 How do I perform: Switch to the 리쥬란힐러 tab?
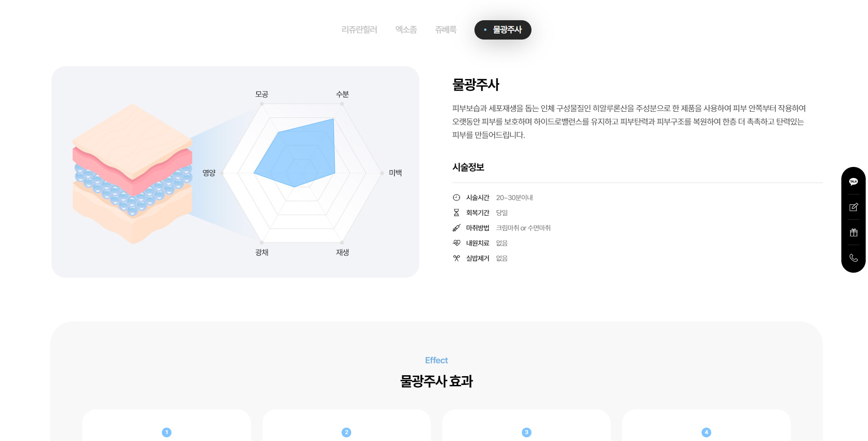click(x=359, y=30)
